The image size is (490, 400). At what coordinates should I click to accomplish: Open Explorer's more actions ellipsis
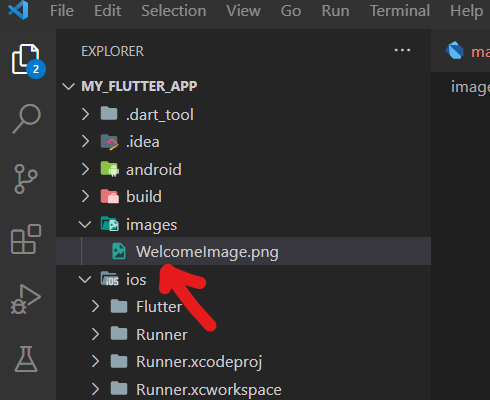coord(402,51)
